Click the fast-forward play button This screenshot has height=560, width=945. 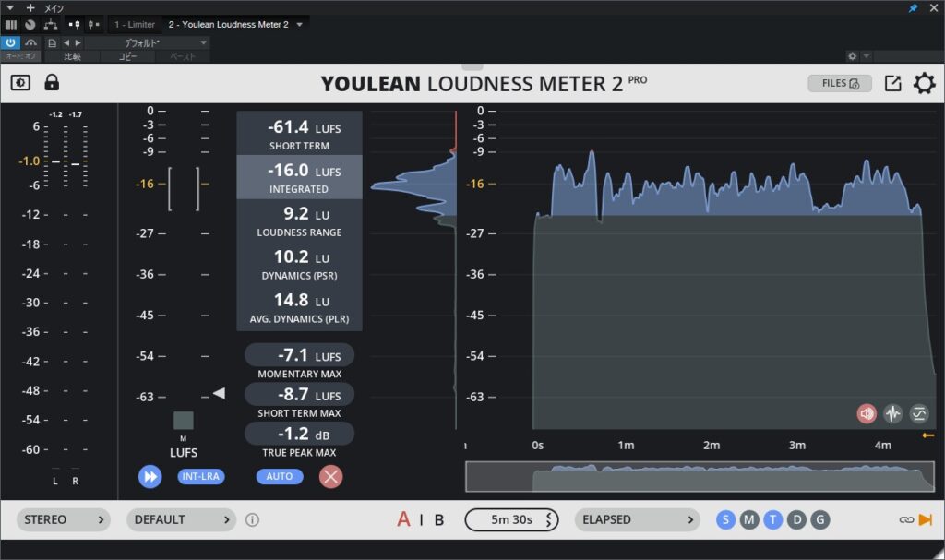tap(150, 476)
